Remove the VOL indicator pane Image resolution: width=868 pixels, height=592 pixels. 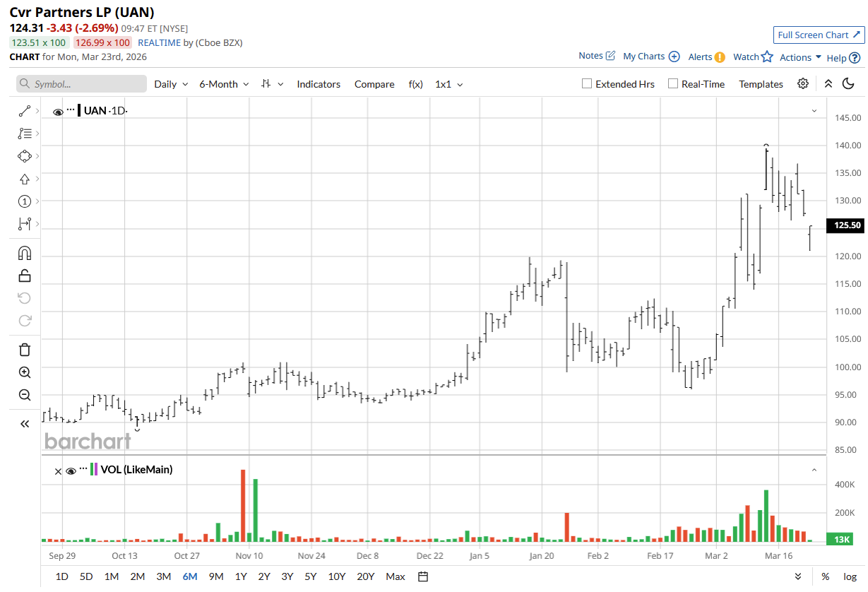[x=59, y=471]
